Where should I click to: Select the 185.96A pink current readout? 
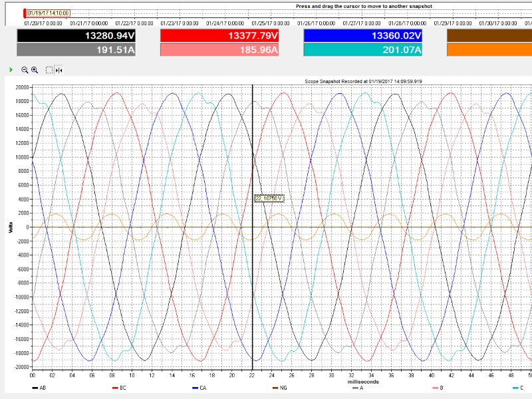[x=219, y=50]
